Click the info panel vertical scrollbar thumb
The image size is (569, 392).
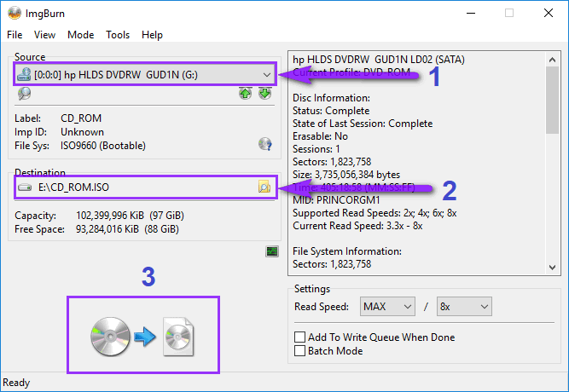click(x=552, y=100)
